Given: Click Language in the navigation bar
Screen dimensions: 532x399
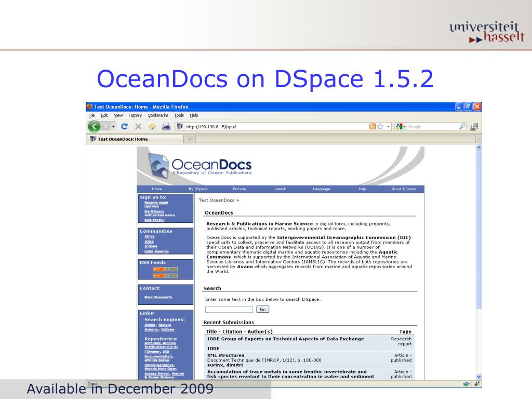Looking at the screenshot, I should 321,189.
